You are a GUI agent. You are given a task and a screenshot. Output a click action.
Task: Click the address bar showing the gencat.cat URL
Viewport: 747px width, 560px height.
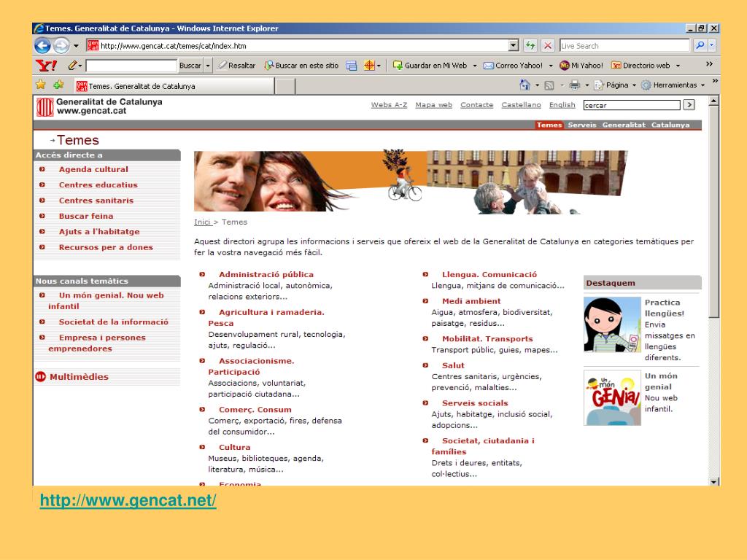(x=298, y=46)
